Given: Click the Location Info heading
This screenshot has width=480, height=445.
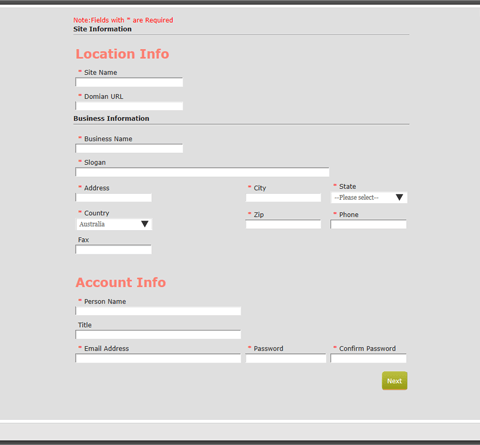Looking at the screenshot, I should 122,54.
